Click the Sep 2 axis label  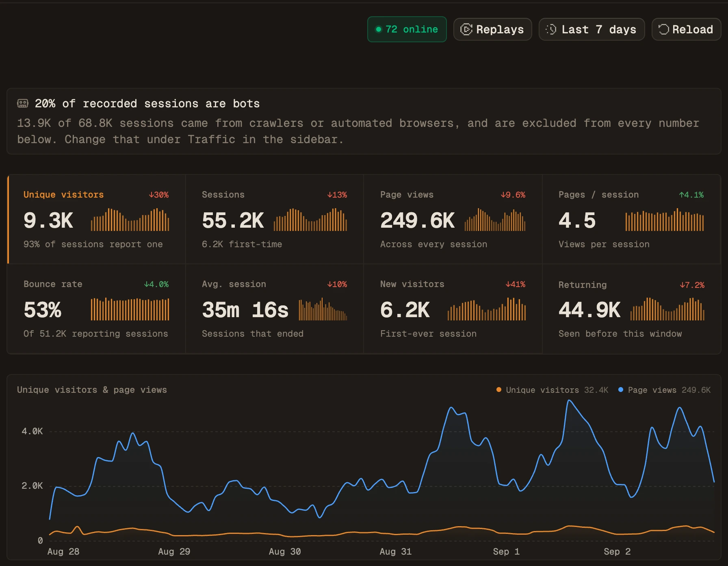coord(617,552)
